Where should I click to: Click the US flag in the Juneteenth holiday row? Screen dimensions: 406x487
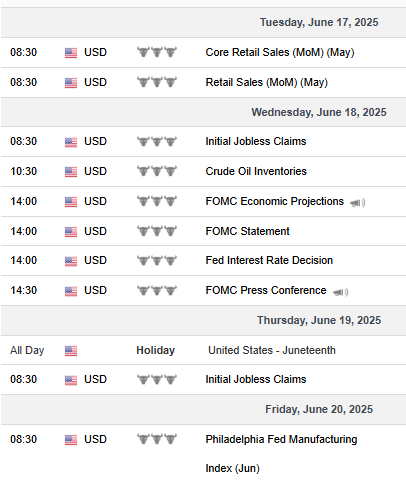pyautogui.click(x=71, y=351)
